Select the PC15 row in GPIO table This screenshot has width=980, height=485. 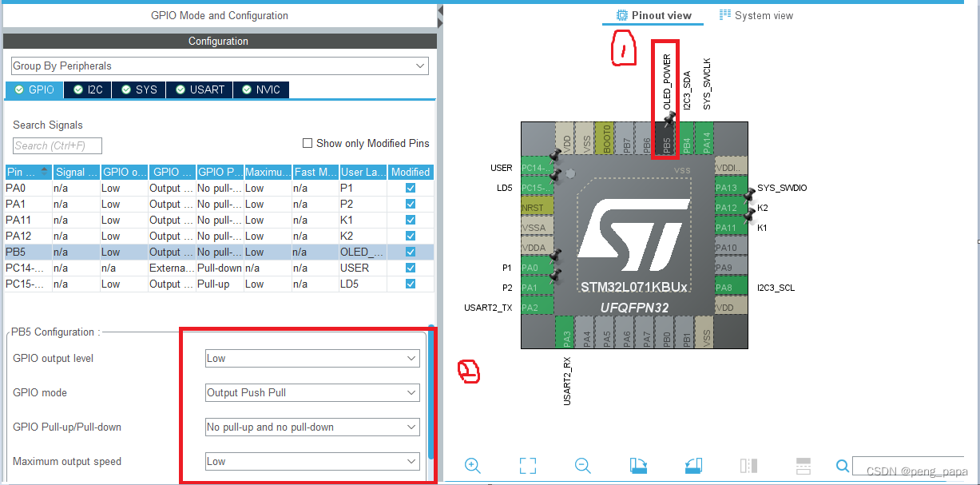(x=219, y=284)
